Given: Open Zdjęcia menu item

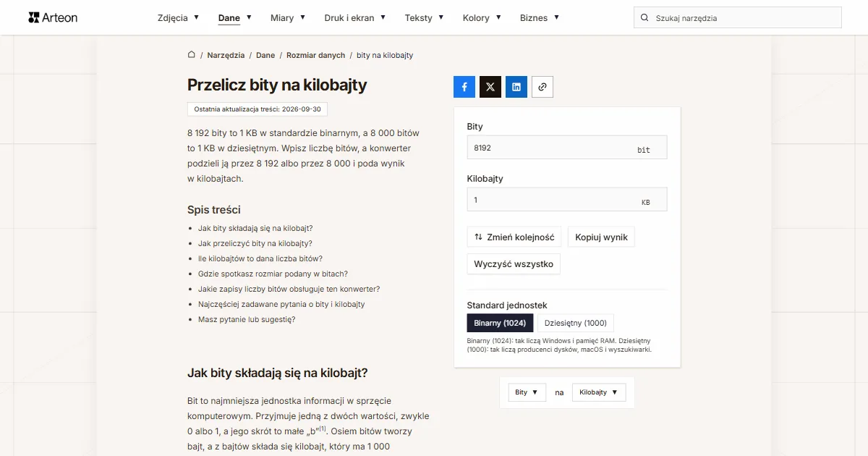Looking at the screenshot, I should 172,17.
